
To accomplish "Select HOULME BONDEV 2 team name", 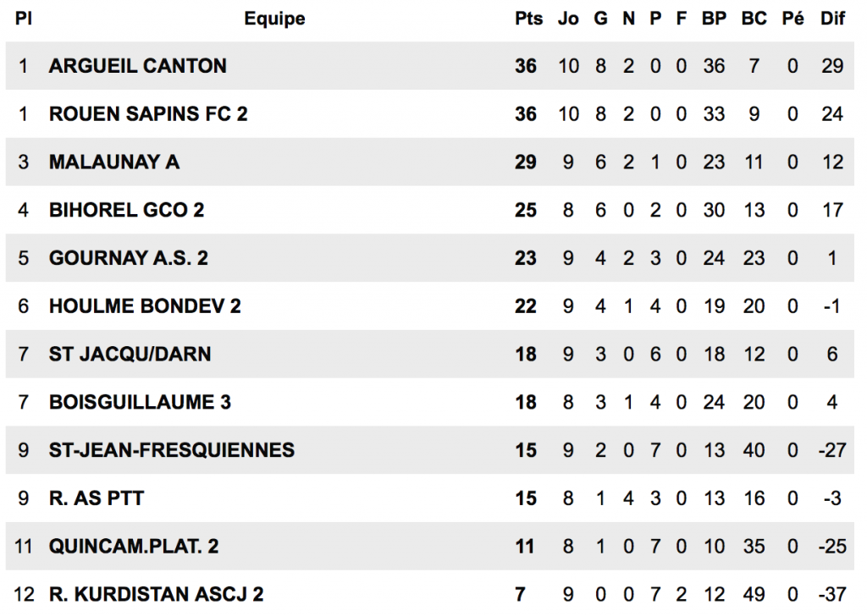I will click(145, 306).
